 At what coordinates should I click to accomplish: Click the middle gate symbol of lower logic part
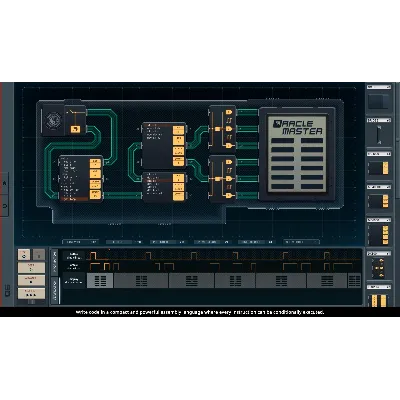(229, 179)
